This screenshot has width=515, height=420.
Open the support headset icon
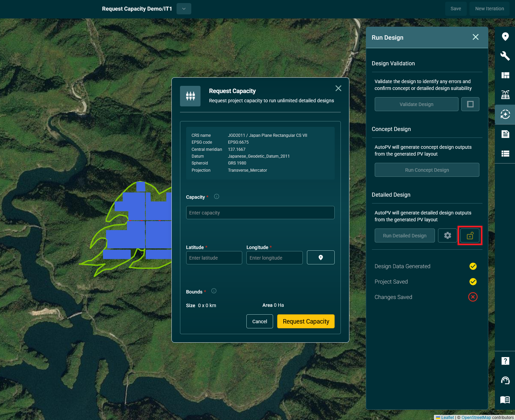pos(505,380)
